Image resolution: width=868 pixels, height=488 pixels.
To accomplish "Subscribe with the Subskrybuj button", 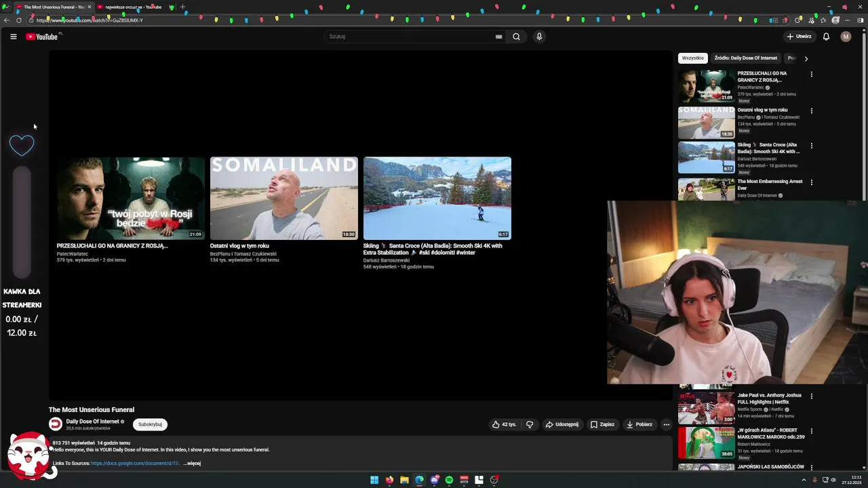I will pos(150,424).
